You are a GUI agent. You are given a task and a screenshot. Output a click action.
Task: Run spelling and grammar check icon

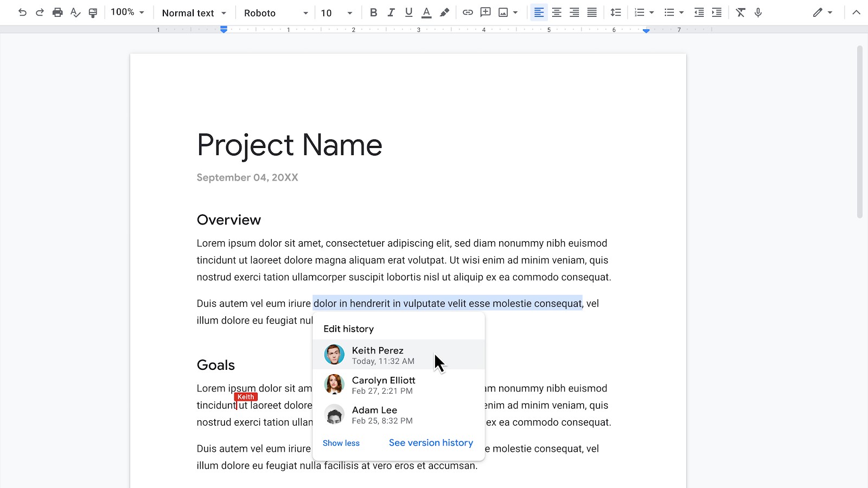(x=75, y=12)
